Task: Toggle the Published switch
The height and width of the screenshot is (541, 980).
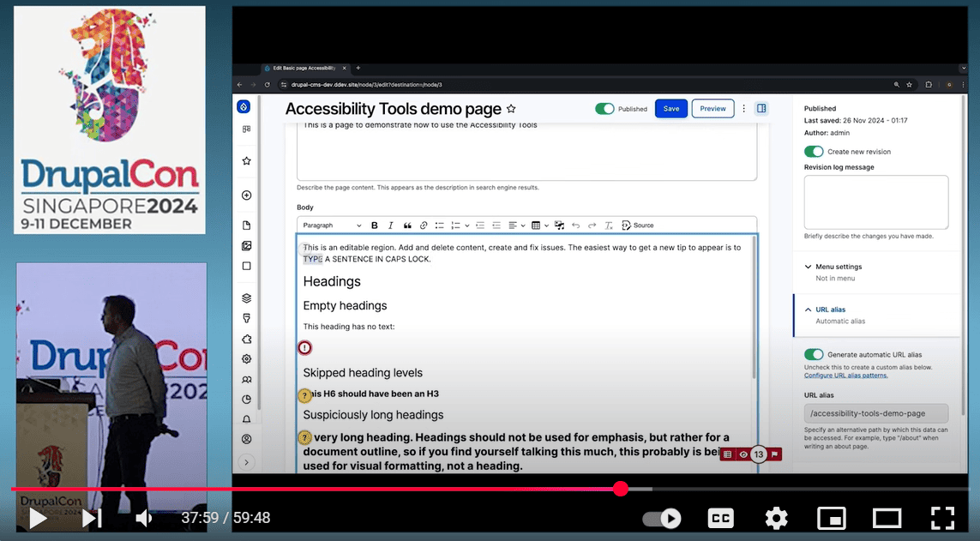Action: 604,109
